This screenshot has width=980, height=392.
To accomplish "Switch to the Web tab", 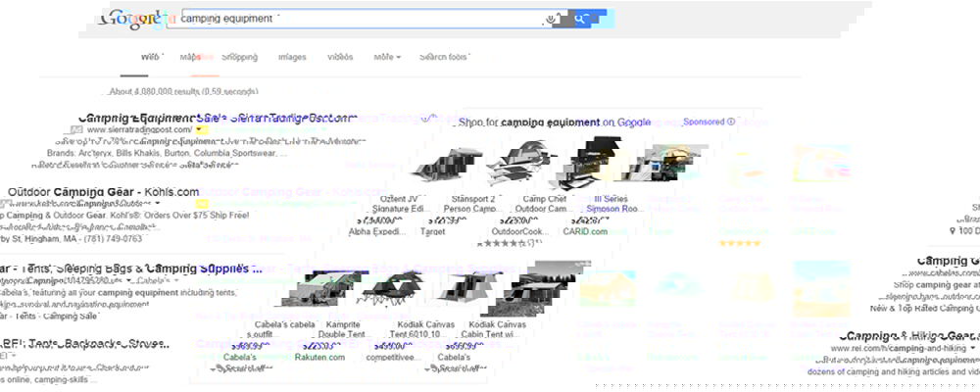I will (x=150, y=57).
